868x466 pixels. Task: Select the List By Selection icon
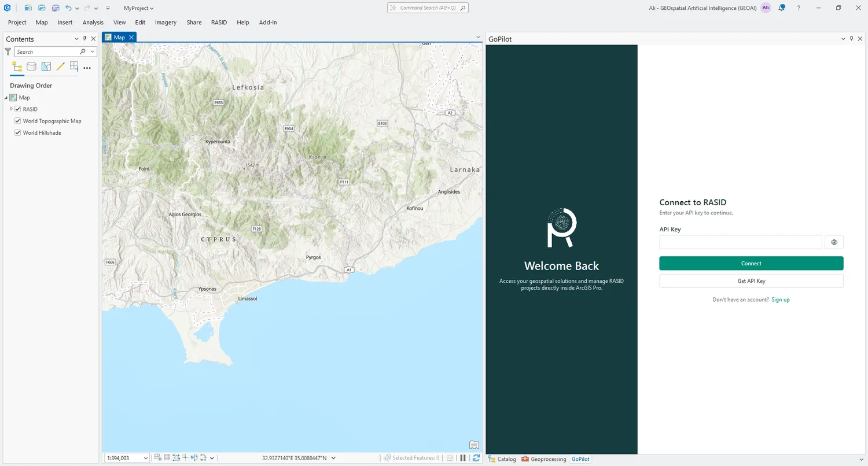click(x=46, y=67)
